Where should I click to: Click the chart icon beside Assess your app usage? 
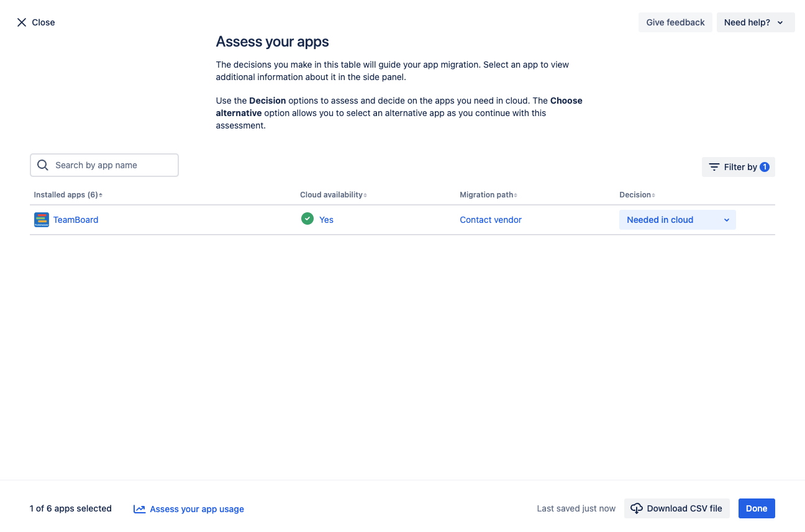tap(139, 509)
